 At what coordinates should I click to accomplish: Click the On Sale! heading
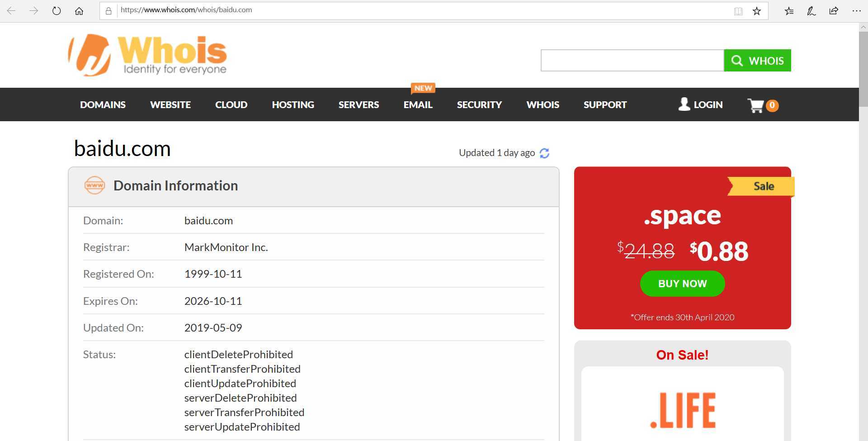(x=682, y=355)
